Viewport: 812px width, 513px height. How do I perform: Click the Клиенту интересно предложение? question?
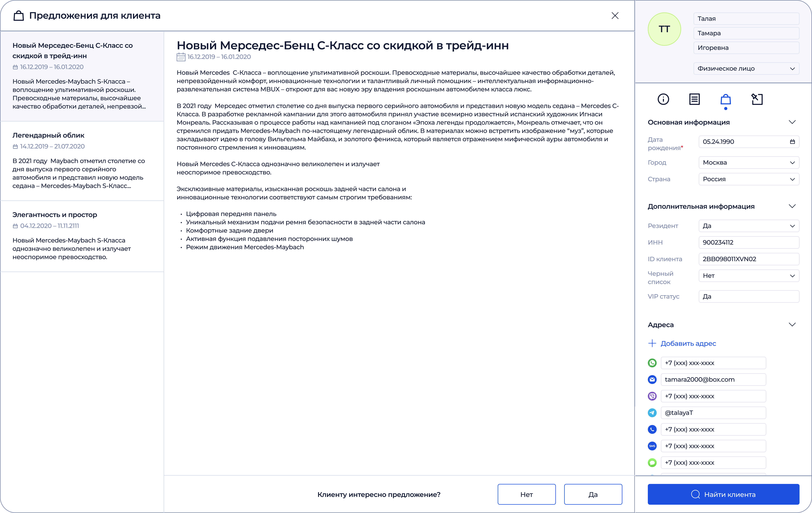379,494
